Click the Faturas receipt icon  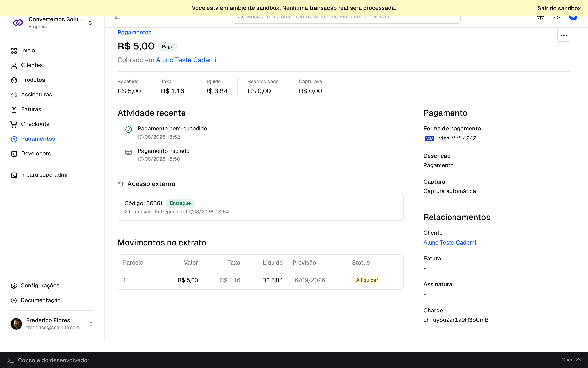pyautogui.click(x=14, y=110)
